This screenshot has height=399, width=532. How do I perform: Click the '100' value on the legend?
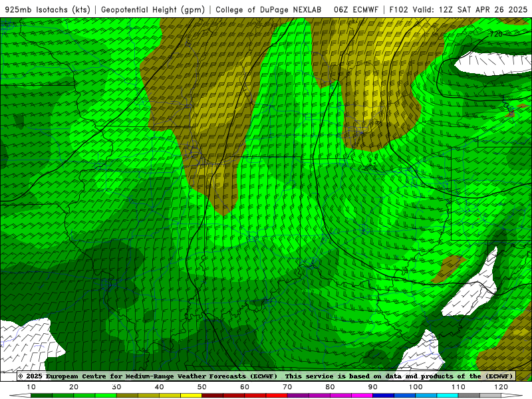click(x=415, y=387)
